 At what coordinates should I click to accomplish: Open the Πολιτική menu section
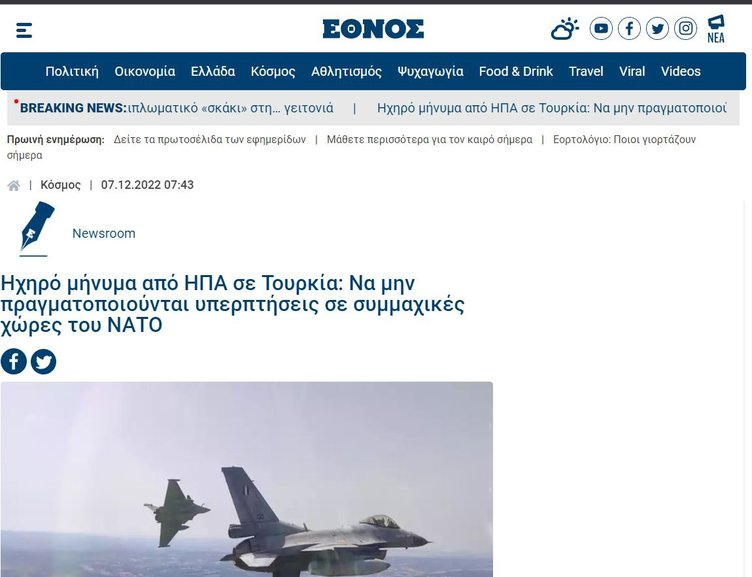pyautogui.click(x=72, y=71)
